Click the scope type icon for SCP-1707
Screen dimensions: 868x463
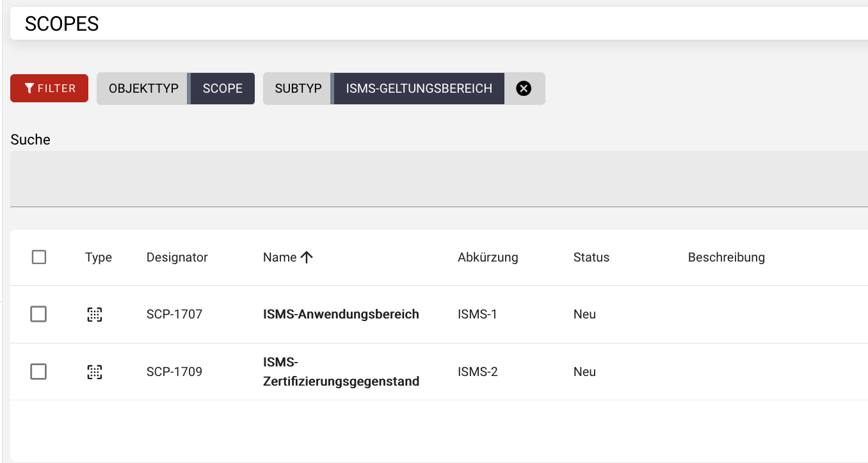[95, 313]
